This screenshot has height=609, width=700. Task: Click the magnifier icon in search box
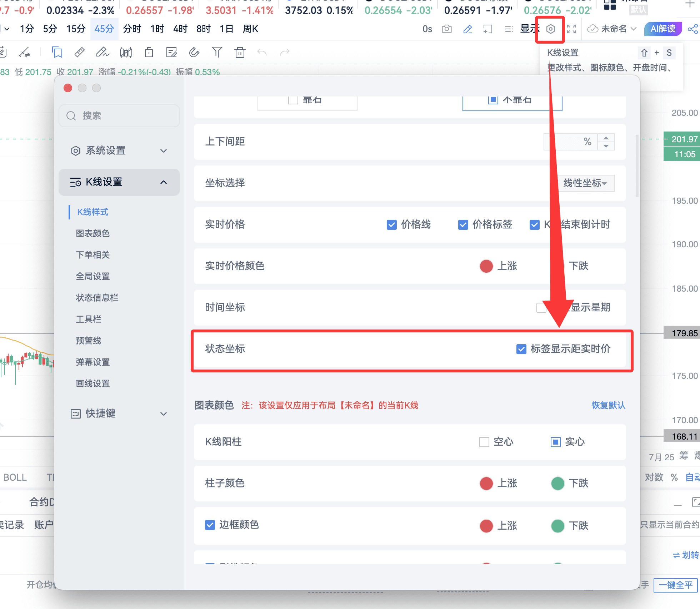pyautogui.click(x=71, y=116)
